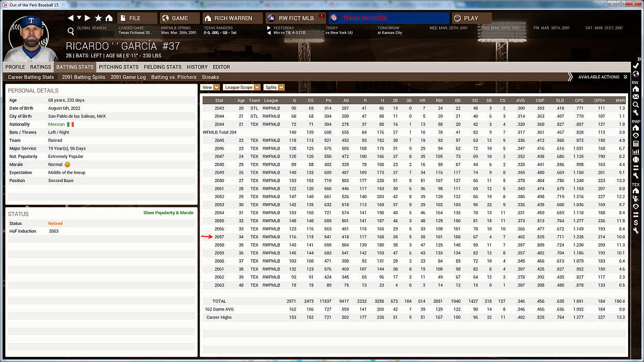
Task: Open the League Scope dropdown
Action: [242, 87]
